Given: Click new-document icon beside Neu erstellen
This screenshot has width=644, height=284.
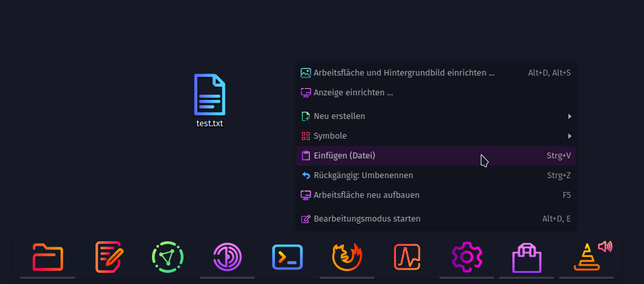Looking at the screenshot, I should pos(306,116).
